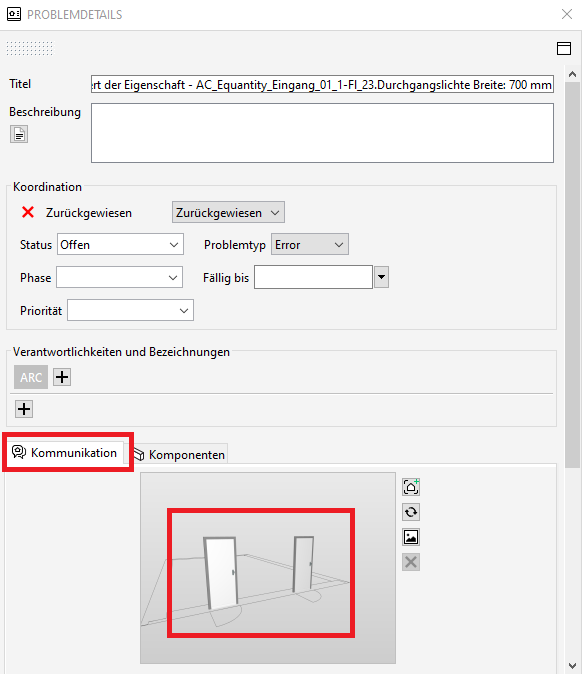The image size is (582, 674).
Task: Click the PROBLEMDETAILS title text
Action: tap(75, 15)
